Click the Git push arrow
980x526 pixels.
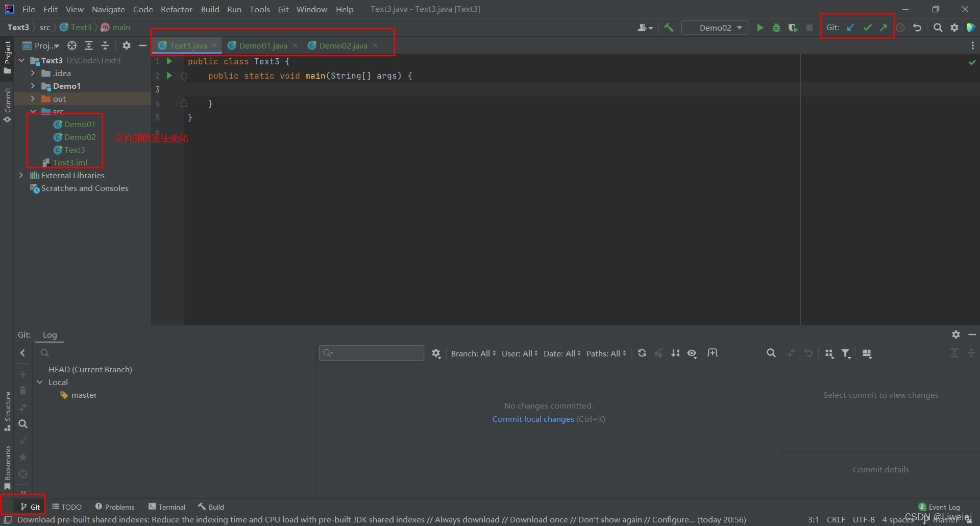click(884, 28)
